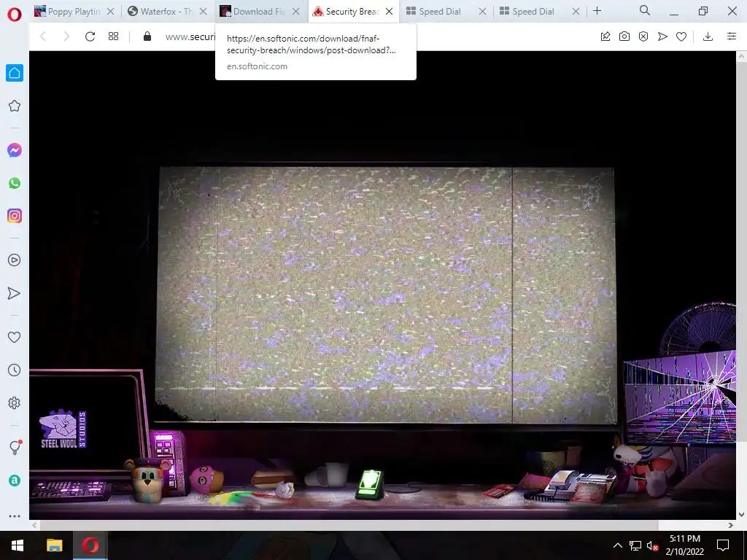The width and height of the screenshot is (747, 560).
Task: Click the static TV screen
Action: (x=386, y=295)
